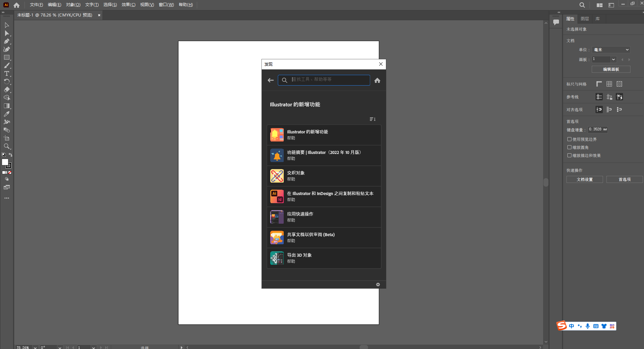Select the Rectangle tool
The image size is (644, 349).
[6, 58]
